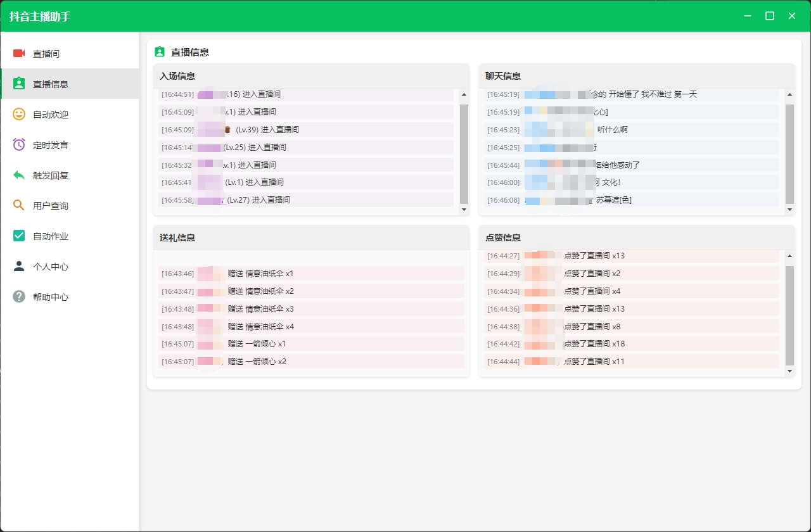Go to 个人中心 sidebar label
Image resolution: width=811 pixels, height=532 pixels.
point(51,267)
